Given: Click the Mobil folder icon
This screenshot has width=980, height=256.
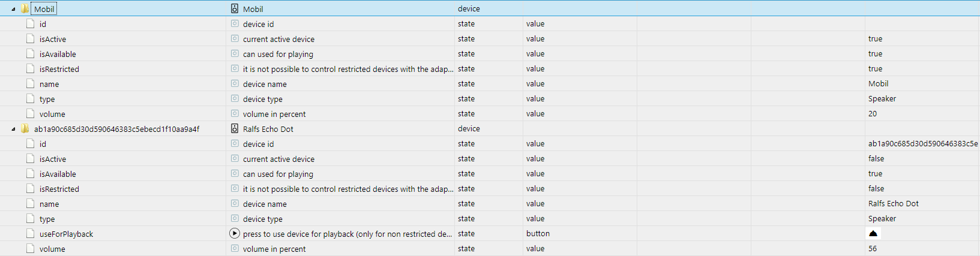Looking at the screenshot, I should tap(25, 9).
